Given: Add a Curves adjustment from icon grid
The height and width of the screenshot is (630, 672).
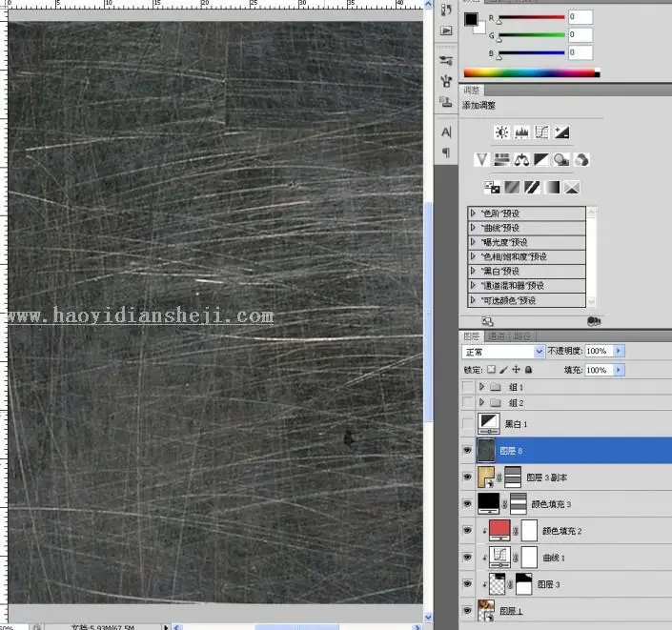Looking at the screenshot, I should 541,132.
